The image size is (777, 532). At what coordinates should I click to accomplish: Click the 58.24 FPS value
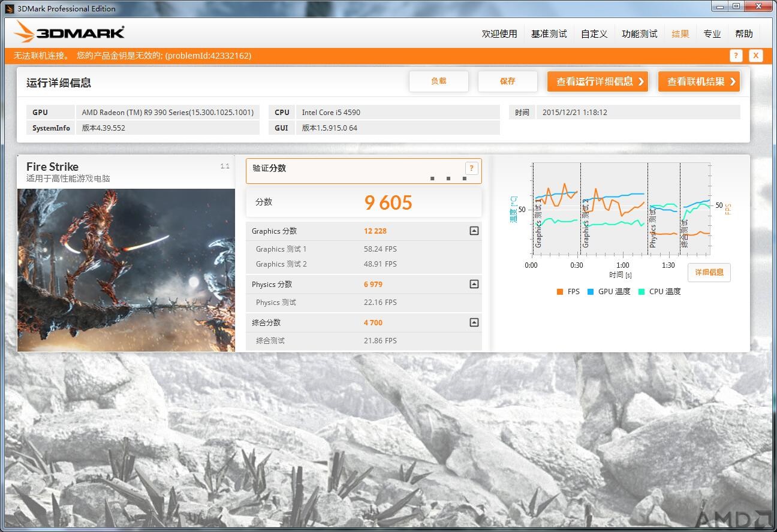pyautogui.click(x=380, y=249)
